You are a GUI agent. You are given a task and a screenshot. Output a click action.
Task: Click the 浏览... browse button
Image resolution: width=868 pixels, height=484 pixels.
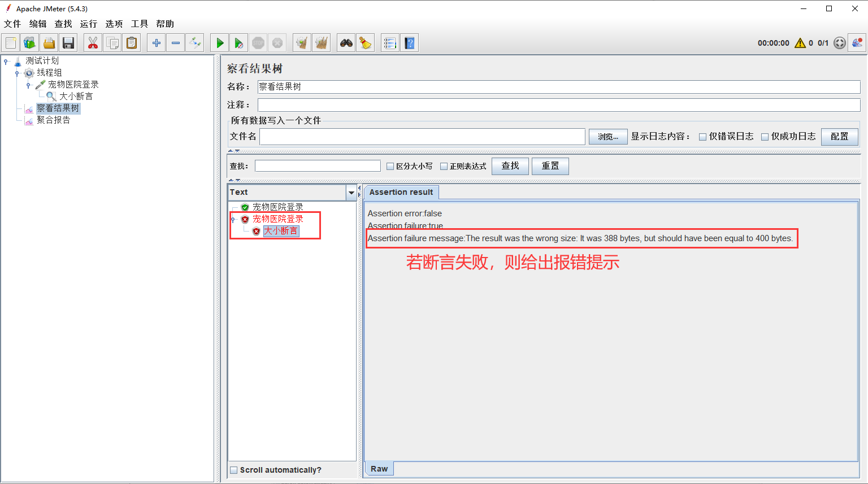[608, 137]
